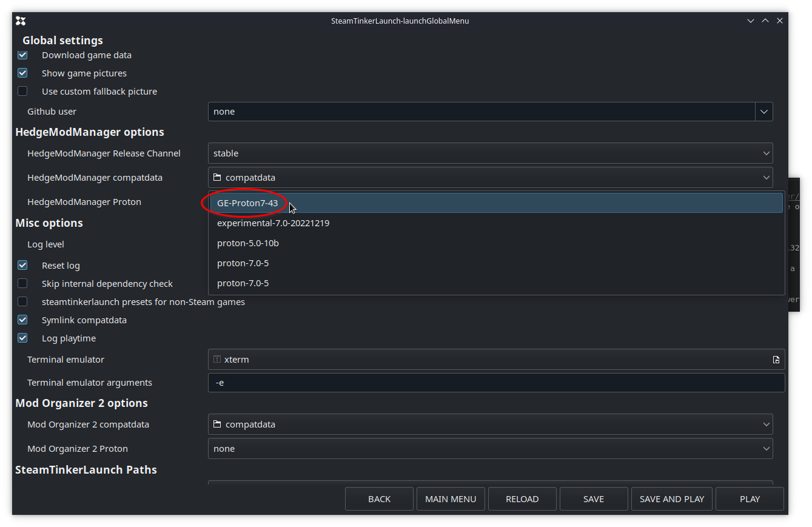This screenshot has width=812, height=527.
Task: Maximize the window using the up-arrow icon
Action: pos(765,21)
